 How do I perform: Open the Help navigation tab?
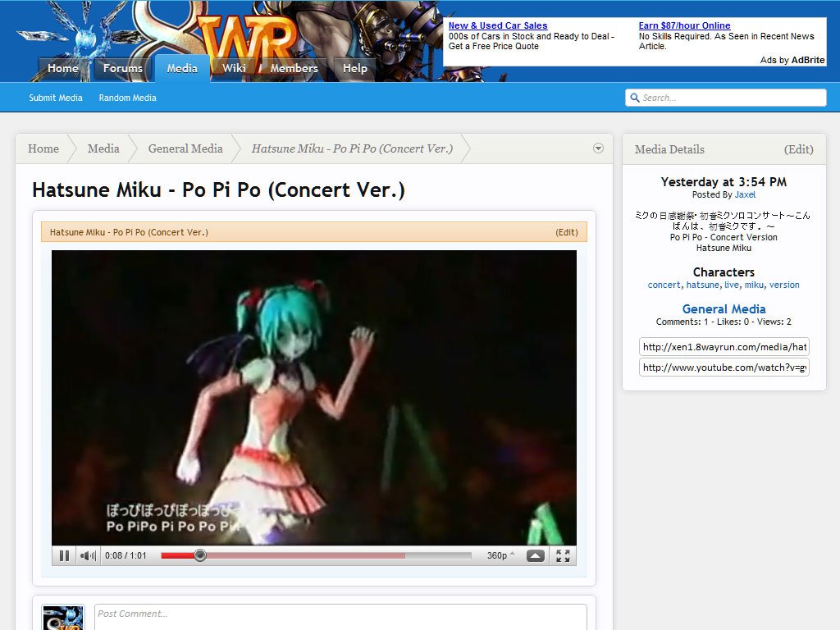tap(354, 69)
